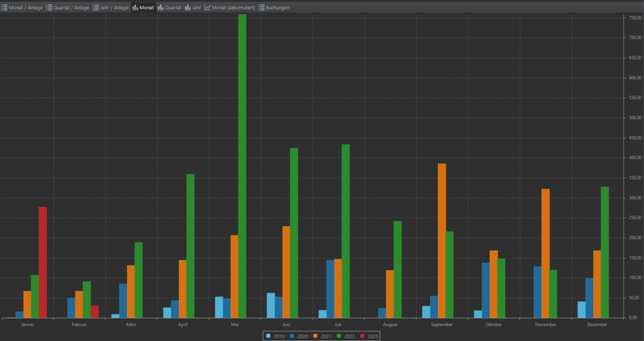
Task: Click the green 2022 legend swatch
Action: (339, 336)
